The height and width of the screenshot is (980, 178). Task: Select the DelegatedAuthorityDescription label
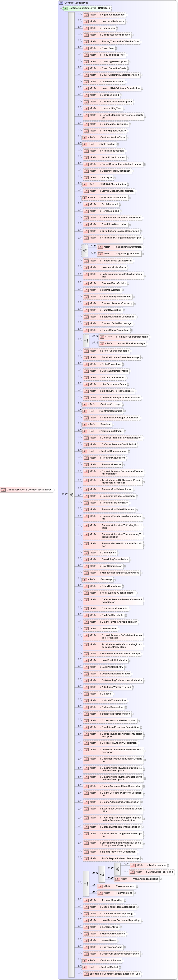(x=119, y=743)
